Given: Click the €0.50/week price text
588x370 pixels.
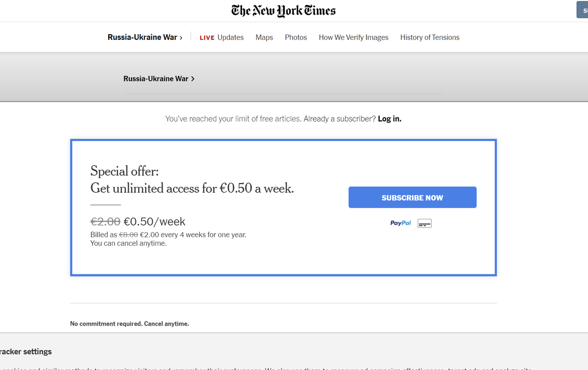Looking at the screenshot, I should point(154,222).
